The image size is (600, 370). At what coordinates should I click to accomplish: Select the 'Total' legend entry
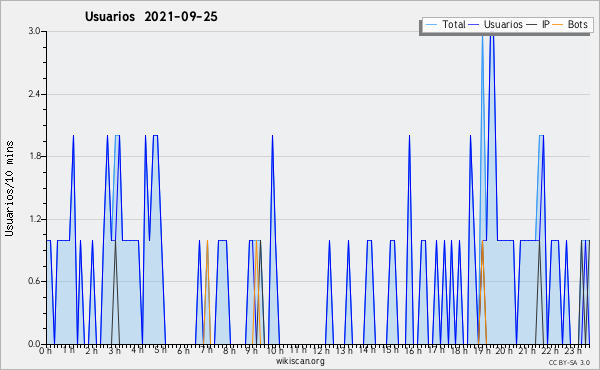pyautogui.click(x=446, y=24)
